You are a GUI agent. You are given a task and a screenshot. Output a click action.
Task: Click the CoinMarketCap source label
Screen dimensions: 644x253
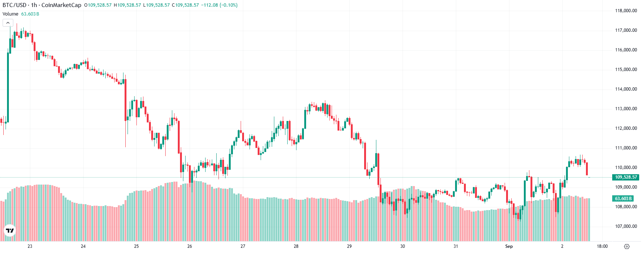pos(63,5)
